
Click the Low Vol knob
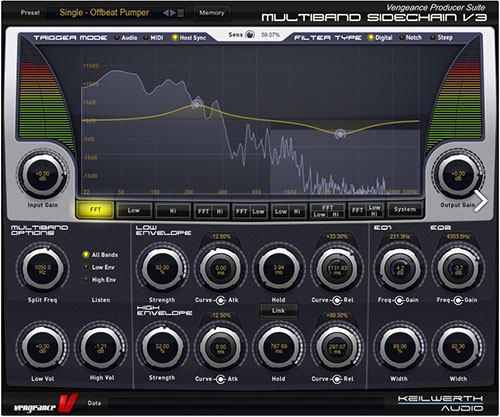pos(43,347)
